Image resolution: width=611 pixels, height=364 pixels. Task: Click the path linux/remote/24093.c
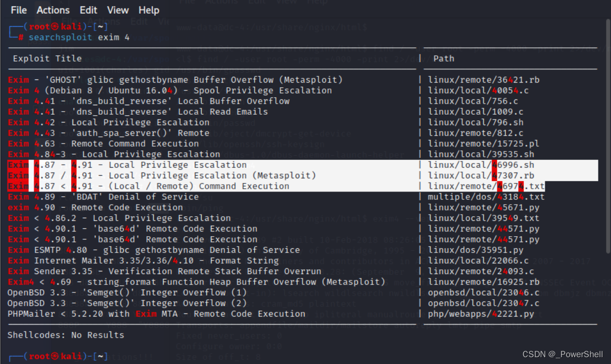point(481,271)
